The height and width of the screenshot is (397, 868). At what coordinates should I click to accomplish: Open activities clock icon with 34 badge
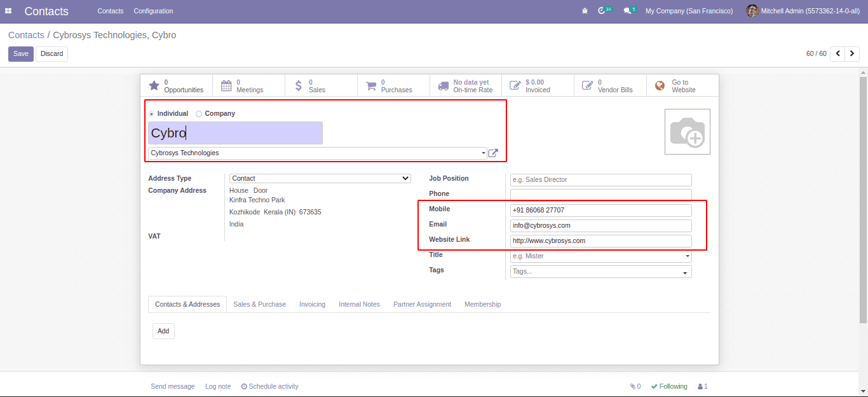click(x=605, y=11)
